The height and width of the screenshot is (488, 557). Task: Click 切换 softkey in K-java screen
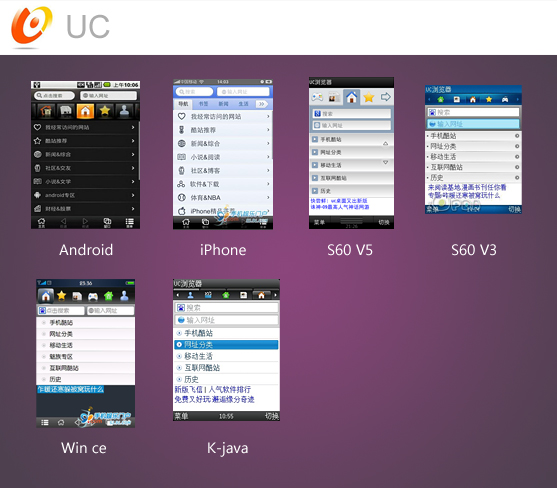point(272,416)
